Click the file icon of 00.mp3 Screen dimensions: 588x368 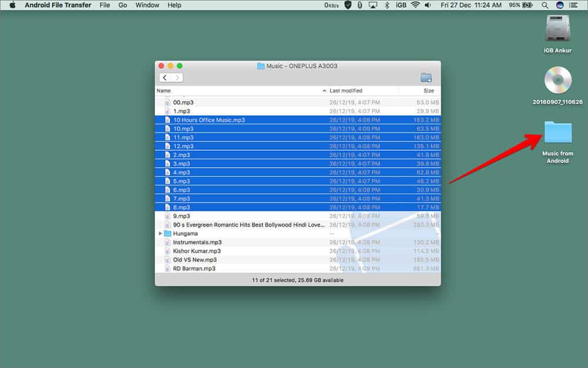click(168, 102)
